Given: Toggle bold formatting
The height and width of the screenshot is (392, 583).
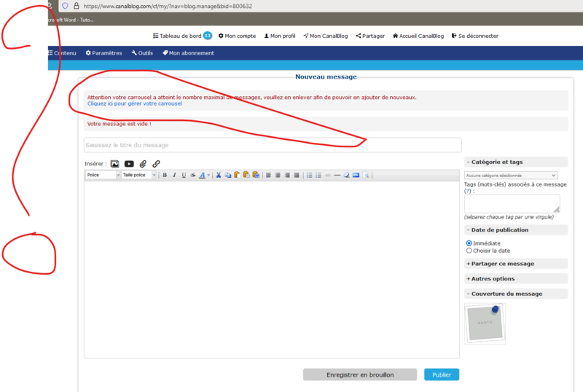Looking at the screenshot, I should (x=165, y=175).
